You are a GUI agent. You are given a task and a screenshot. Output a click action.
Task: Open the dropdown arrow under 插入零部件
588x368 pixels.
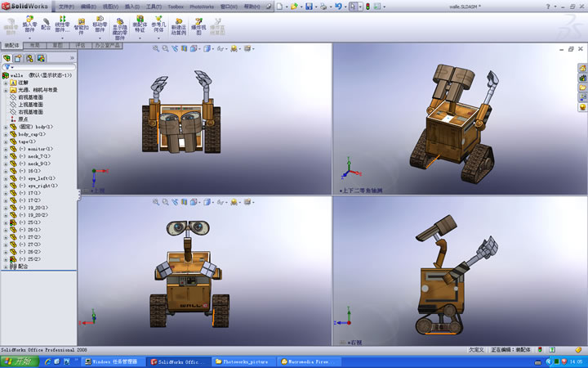29,38
